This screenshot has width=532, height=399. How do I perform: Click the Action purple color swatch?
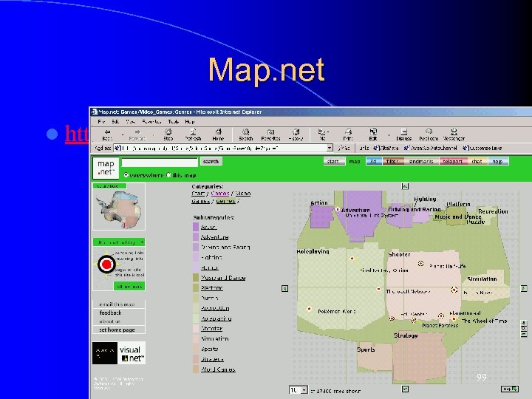click(196, 227)
